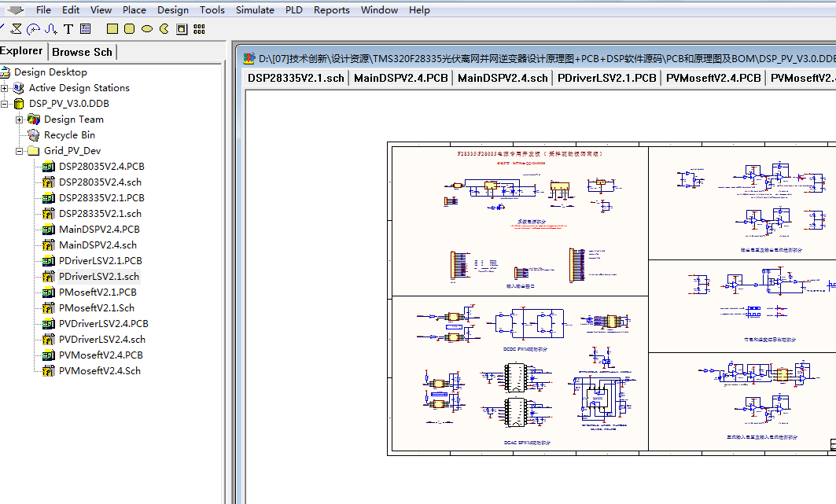Open the Help menu
Screen dimensions: 836x504
click(x=420, y=9)
